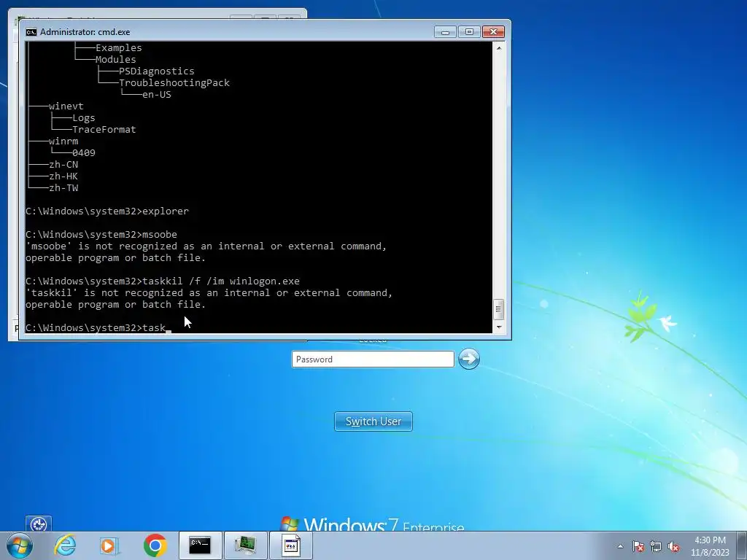The image size is (747, 560).
Task: Launch Google Chrome from taskbar
Action: pos(155,545)
